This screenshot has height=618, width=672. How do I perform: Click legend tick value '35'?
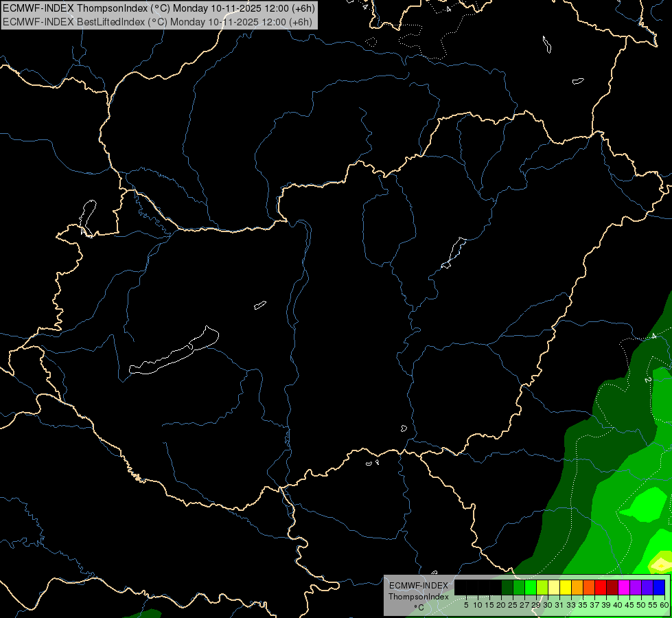(x=583, y=605)
